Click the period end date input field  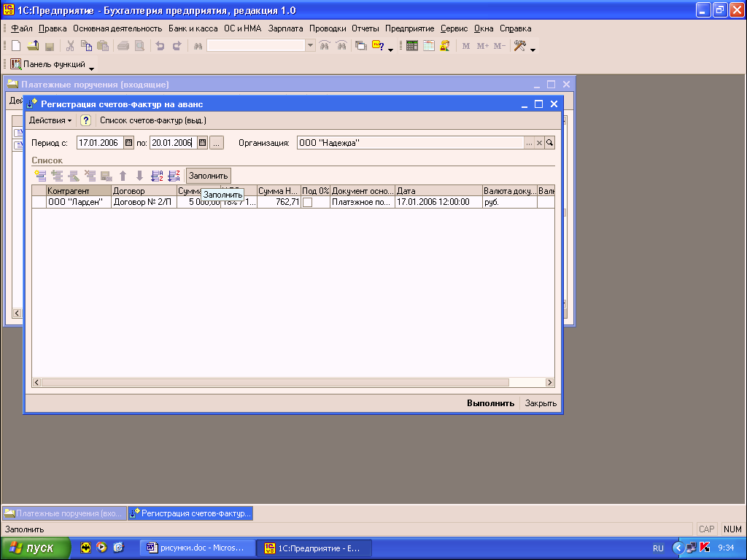172,143
